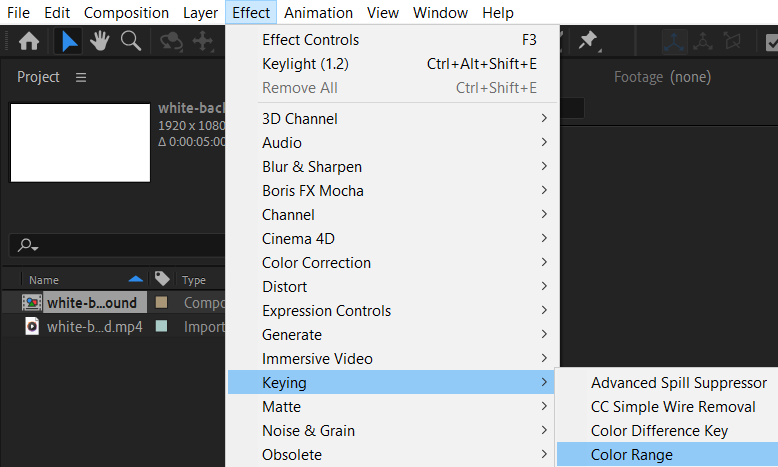Click the white-b...d.mp4 footage file icon
Screen dimensions: 778x467
[x=31, y=326]
